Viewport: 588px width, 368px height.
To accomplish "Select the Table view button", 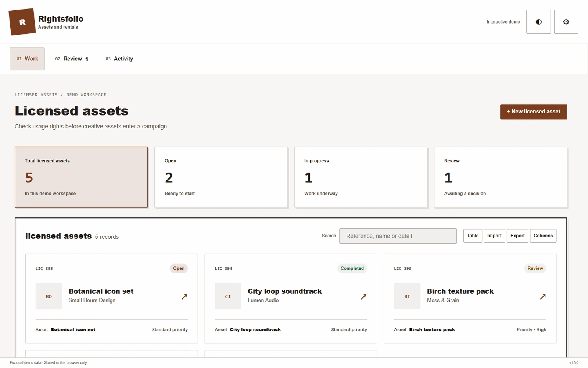I will coord(473,236).
